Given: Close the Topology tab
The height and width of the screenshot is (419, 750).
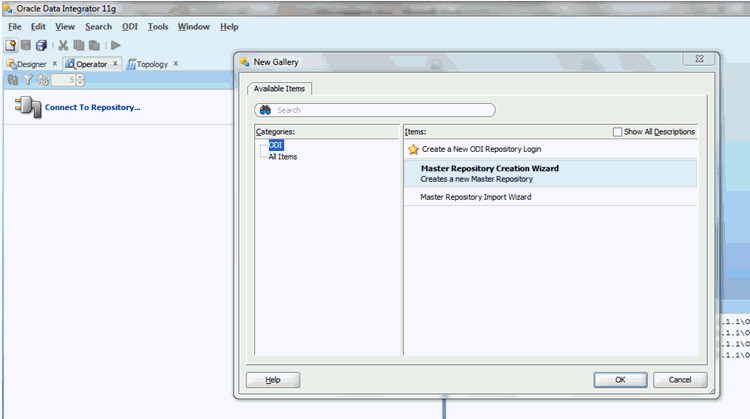Looking at the screenshot, I should (176, 63).
